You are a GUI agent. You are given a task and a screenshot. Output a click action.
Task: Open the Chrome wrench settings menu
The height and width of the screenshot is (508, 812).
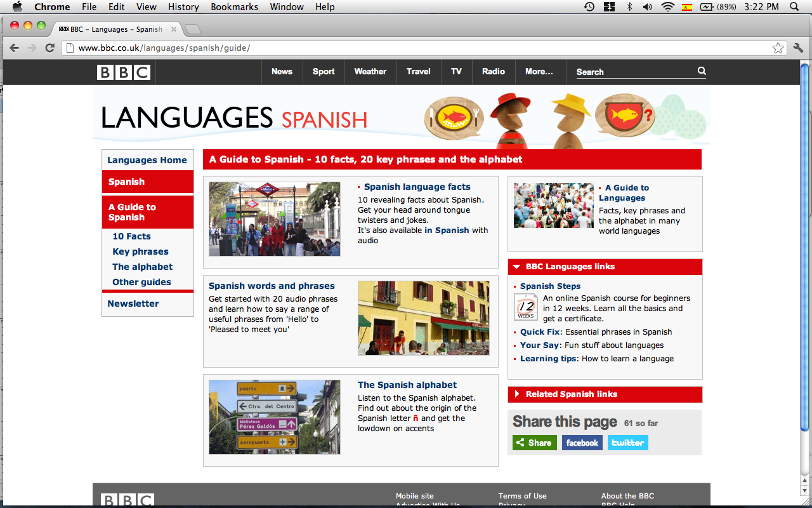(x=798, y=48)
